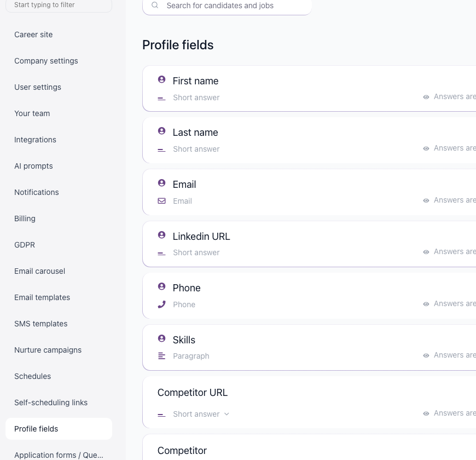This screenshot has height=460, width=476.
Task: Select the Last name field title
Action: click(195, 133)
